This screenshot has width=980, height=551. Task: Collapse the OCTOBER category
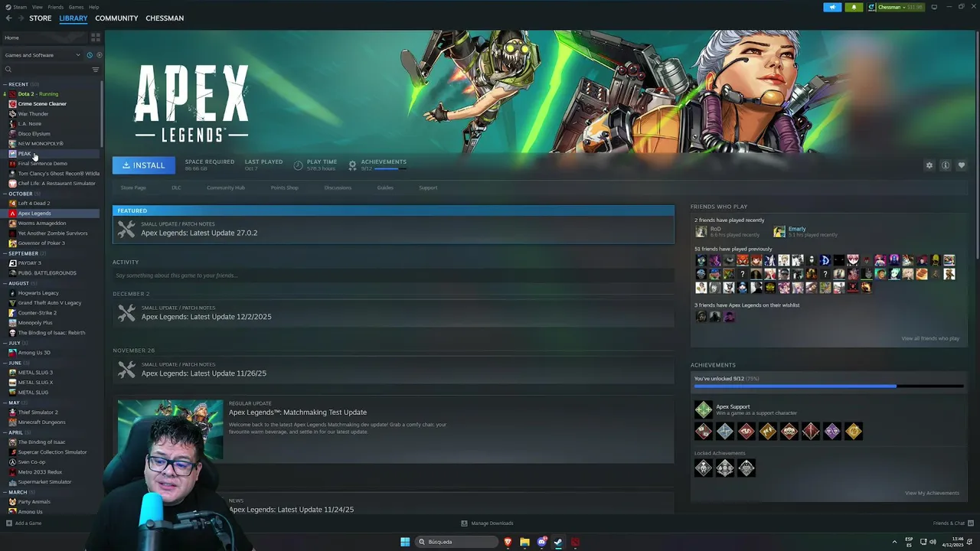pyautogui.click(x=5, y=194)
